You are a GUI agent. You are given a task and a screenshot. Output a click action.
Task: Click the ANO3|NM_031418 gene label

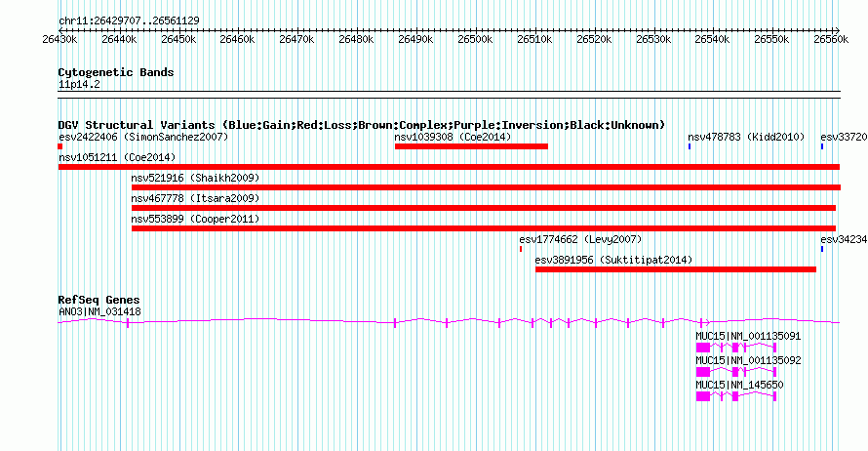click(99, 312)
